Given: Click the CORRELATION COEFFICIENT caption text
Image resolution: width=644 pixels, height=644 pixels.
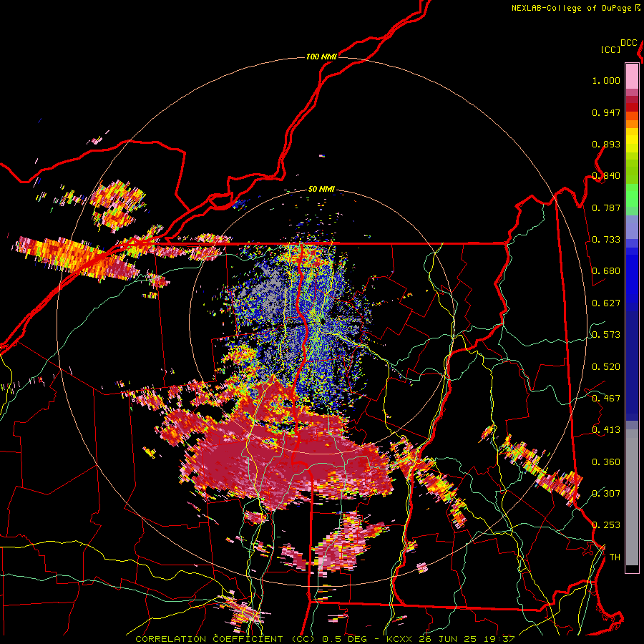Looking at the screenshot, I should click(x=209, y=639).
